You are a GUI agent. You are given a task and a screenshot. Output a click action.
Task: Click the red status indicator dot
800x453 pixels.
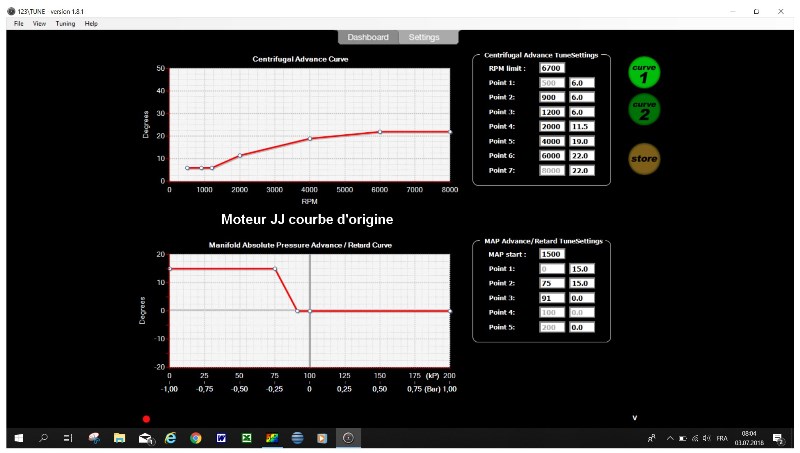coord(146,419)
